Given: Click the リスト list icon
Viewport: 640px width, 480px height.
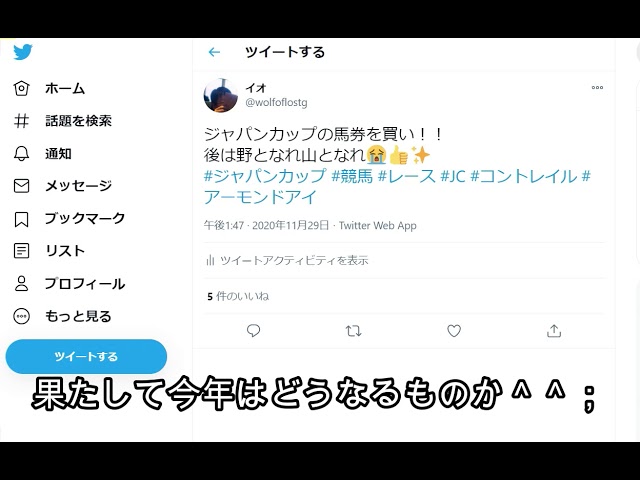Looking at the screenshot, I should pos(21,251).
